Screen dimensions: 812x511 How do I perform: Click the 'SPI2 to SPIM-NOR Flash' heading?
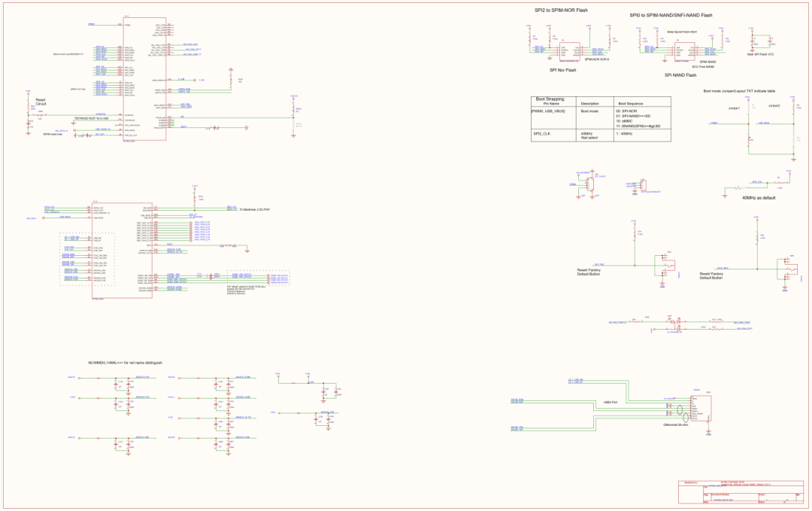coord(561,11)
